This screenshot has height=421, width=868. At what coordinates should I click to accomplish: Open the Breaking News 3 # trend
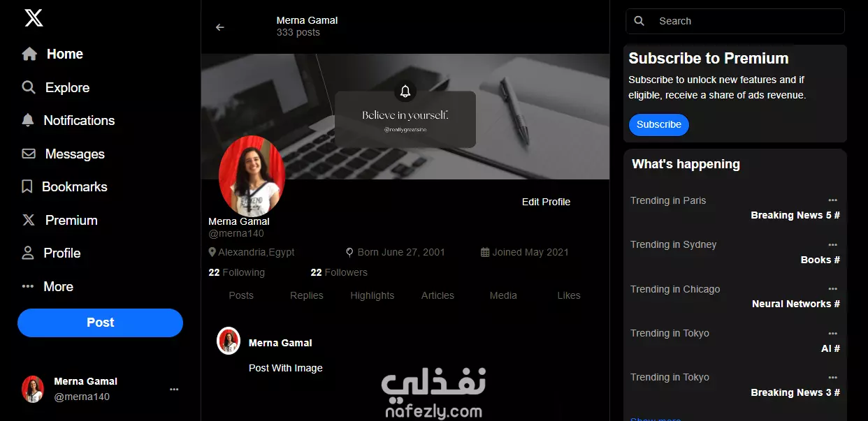coord(795,392)
